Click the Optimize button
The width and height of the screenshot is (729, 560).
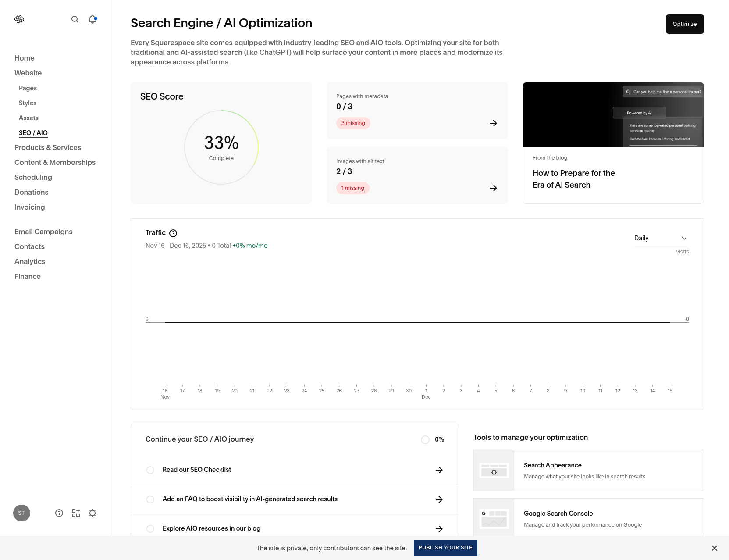[684, 24]
